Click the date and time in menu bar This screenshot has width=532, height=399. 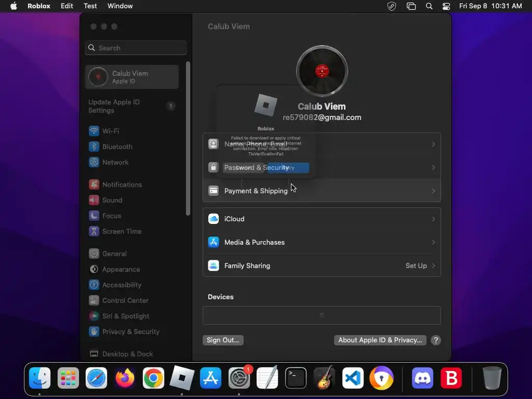(490, 6)
